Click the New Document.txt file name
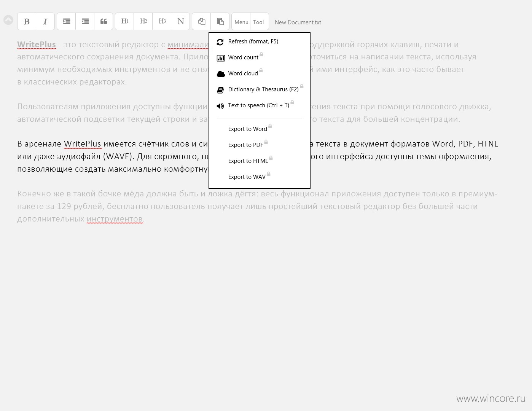Image resolution: width=532 pixels, height=411 pixels. coord(298,22)
